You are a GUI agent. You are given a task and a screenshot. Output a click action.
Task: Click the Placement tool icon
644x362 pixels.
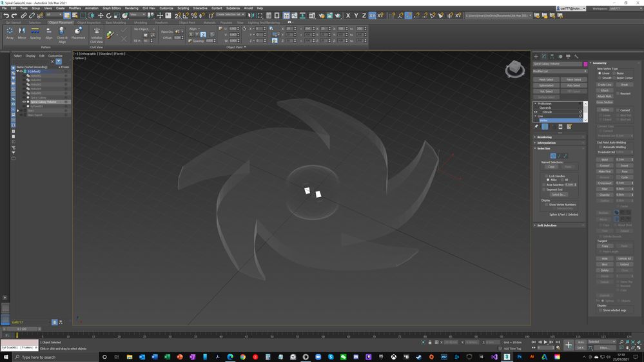(78, 33)
